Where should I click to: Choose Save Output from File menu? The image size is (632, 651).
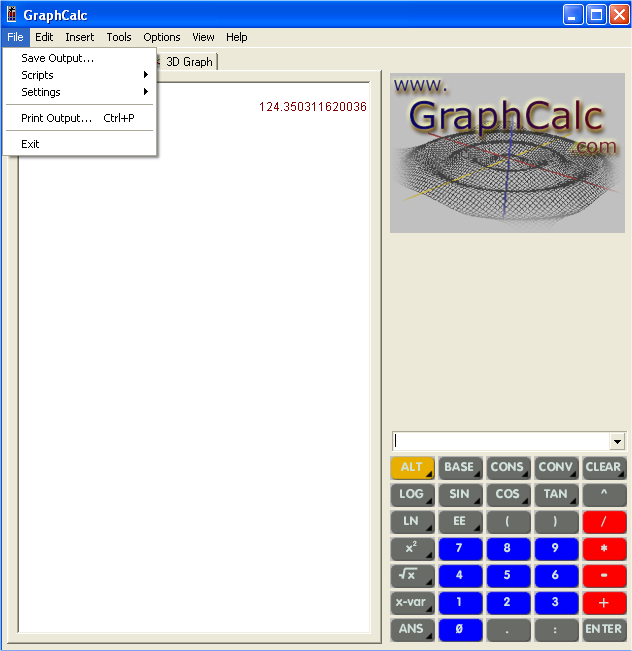coord(79,58)
